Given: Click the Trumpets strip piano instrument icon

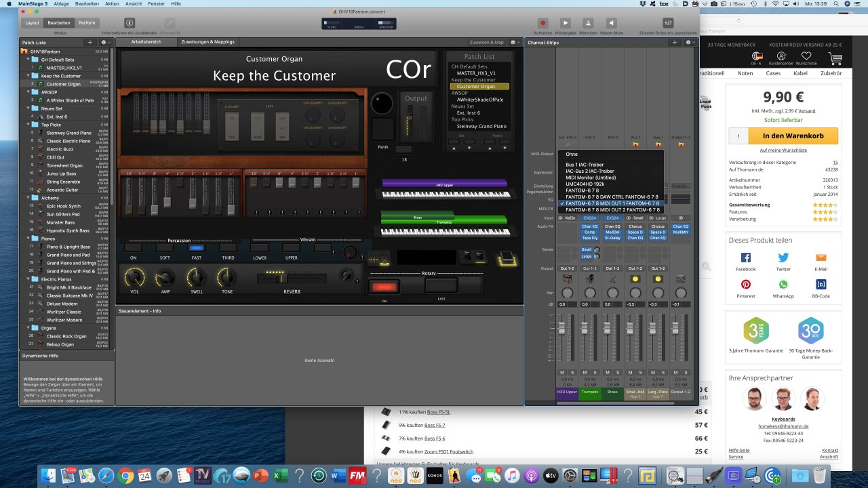Looking at the screenshot, I should (x=590, y=279).
